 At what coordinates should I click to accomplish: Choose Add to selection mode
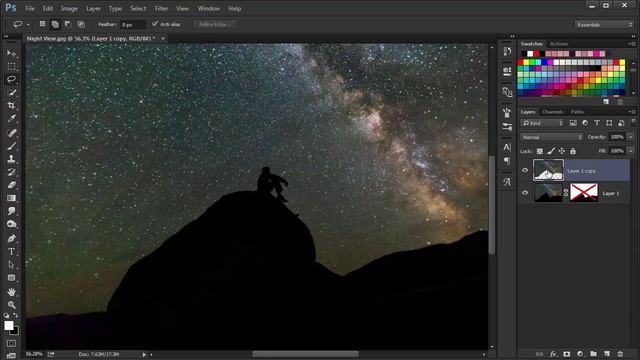pos(55,24)
